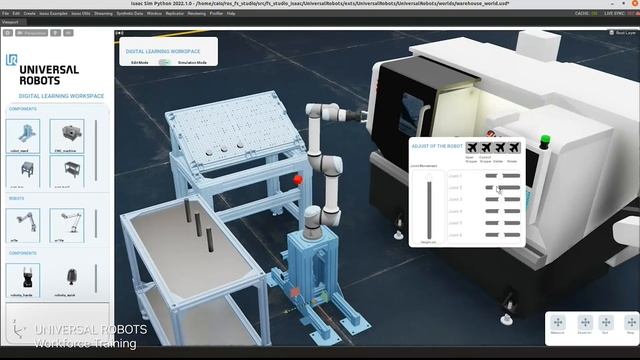Click the Control Gripper airplane icon
Screen dimensions: 640x360
(486, 147)
